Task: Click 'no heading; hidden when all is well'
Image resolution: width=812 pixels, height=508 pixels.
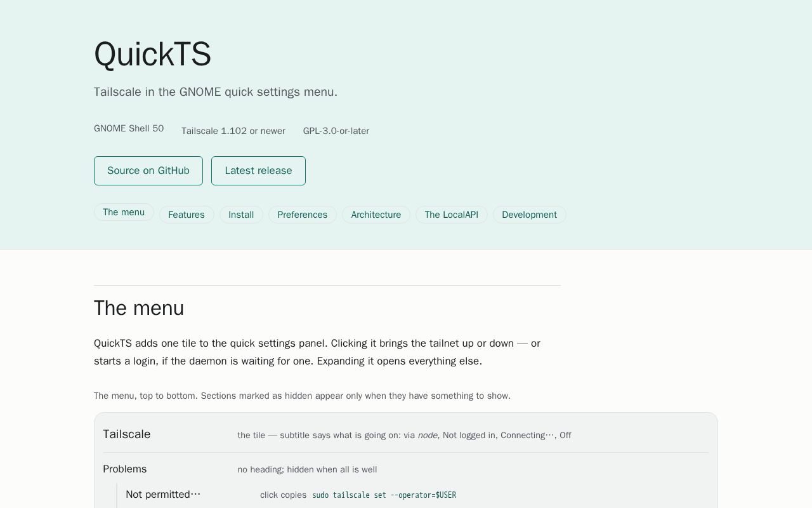Action: click(307, 470)
